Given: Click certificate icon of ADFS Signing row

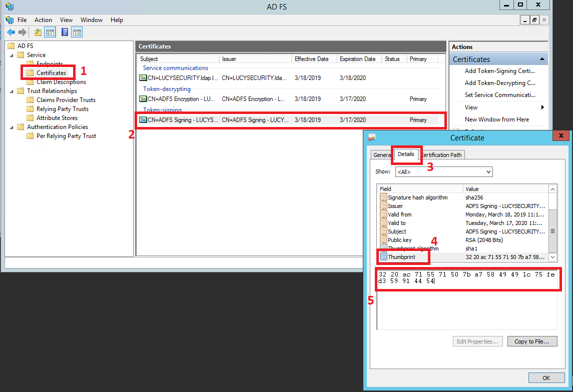Looking at the screenshot, I should [x=143, y=119].
